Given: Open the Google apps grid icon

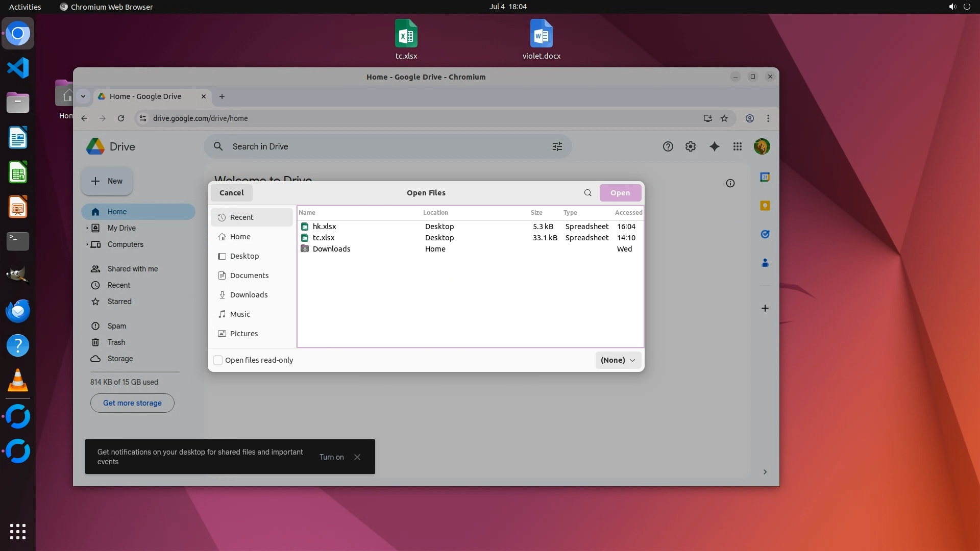Looking at the screenshot, I should click(737, 146).
